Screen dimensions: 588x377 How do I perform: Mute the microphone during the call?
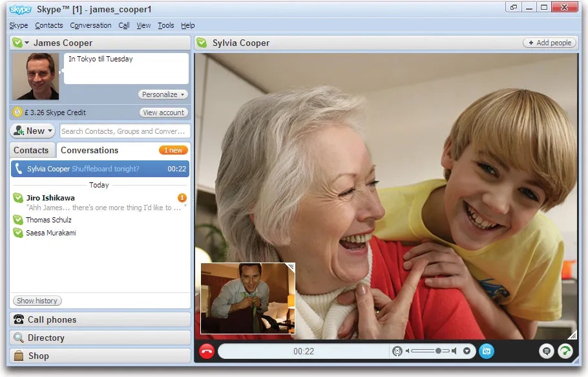point(397,351)
